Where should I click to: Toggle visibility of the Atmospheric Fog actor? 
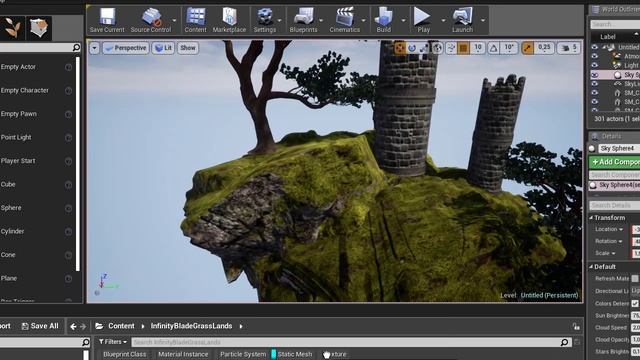tap(595, 56)
